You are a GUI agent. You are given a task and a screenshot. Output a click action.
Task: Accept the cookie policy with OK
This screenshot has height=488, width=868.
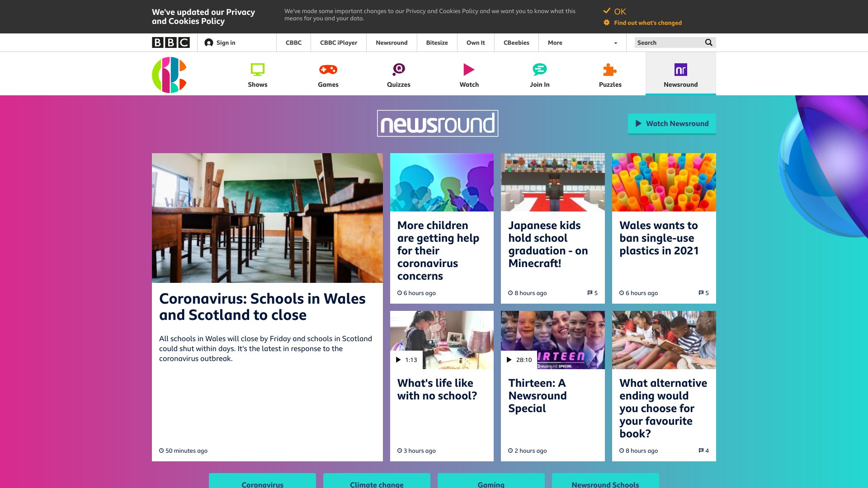[x=620, y=11]
